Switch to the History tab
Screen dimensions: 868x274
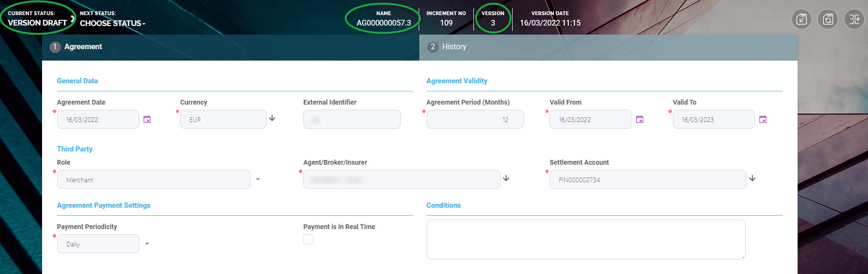pos(454,47)
